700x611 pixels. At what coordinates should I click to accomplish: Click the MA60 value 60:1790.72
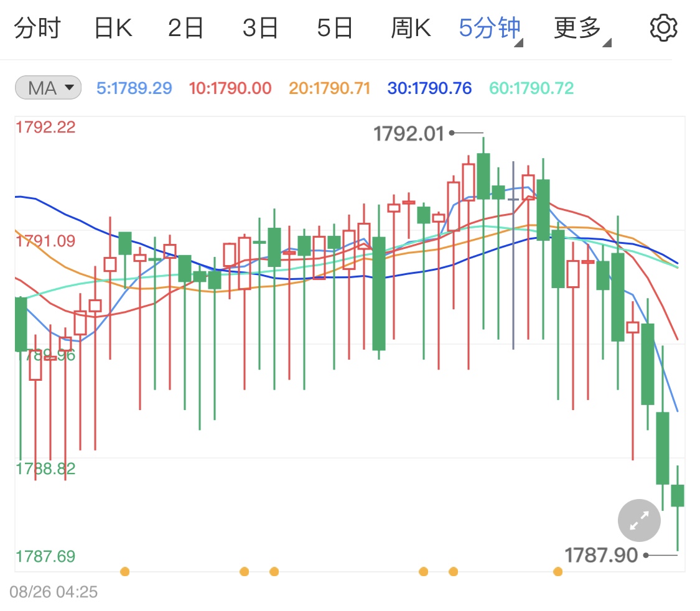pos(531,88)
